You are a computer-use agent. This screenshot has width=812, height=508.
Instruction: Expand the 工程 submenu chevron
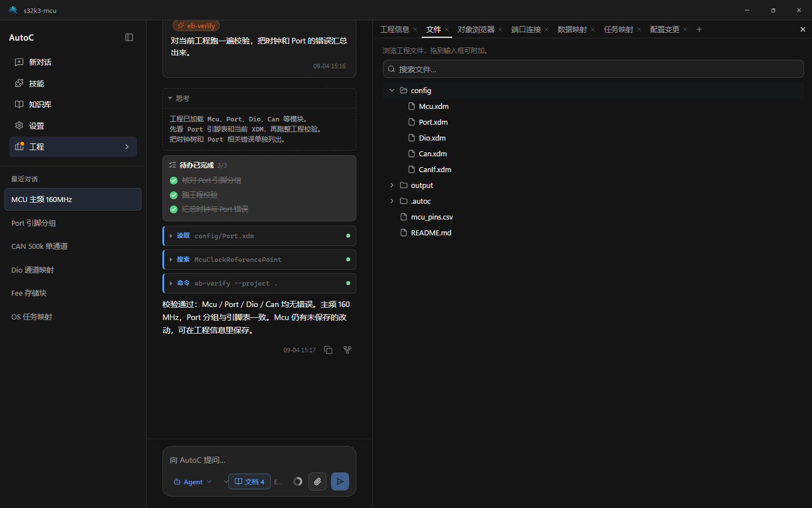coord(127,147)
